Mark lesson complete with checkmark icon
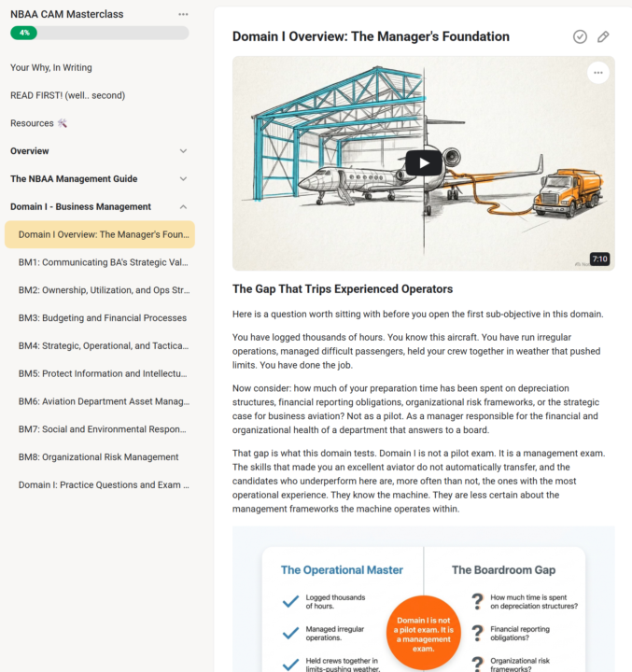Viewport: 632px width, 672px height. coord(580,36)
